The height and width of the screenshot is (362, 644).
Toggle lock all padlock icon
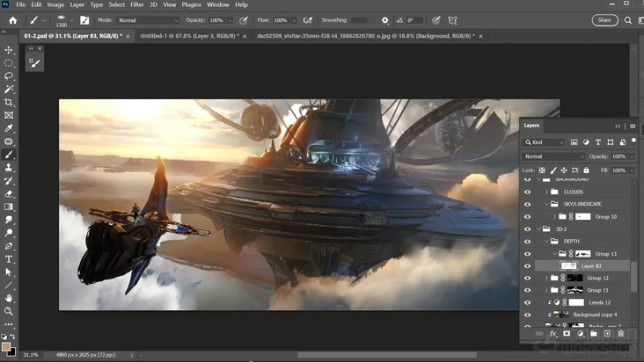point(586,170)
